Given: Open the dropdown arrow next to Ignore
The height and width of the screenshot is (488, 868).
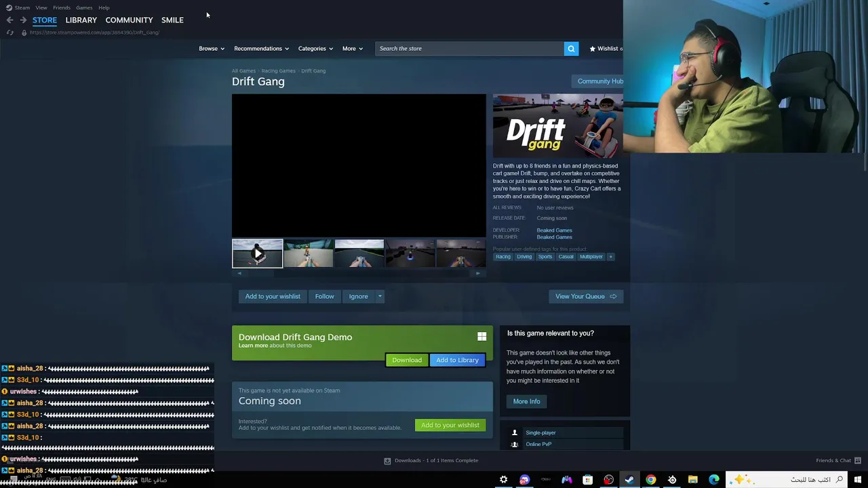Looking at the screenshot, I should [x=380, y=296].
